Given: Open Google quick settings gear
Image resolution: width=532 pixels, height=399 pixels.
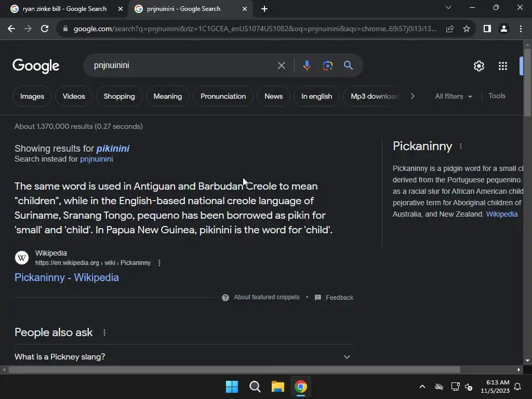Looking at the screenshot, I should tap(478, 66).
